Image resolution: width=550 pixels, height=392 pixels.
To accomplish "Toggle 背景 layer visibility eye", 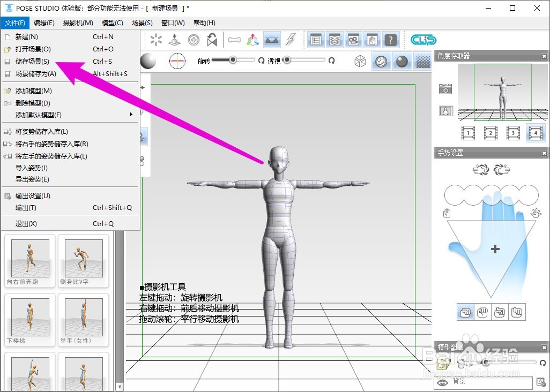I will click(442, 382).
